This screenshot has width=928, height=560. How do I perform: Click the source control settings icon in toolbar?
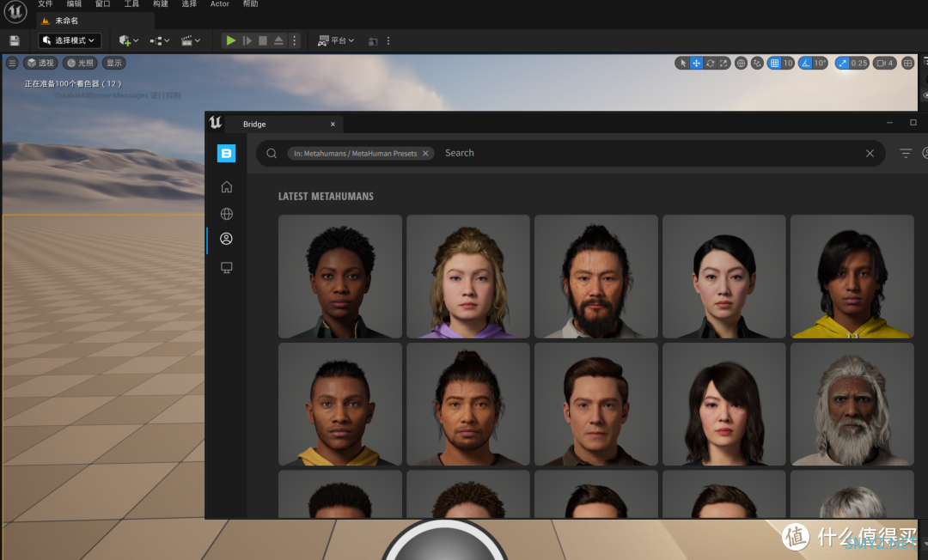(373, 41)
